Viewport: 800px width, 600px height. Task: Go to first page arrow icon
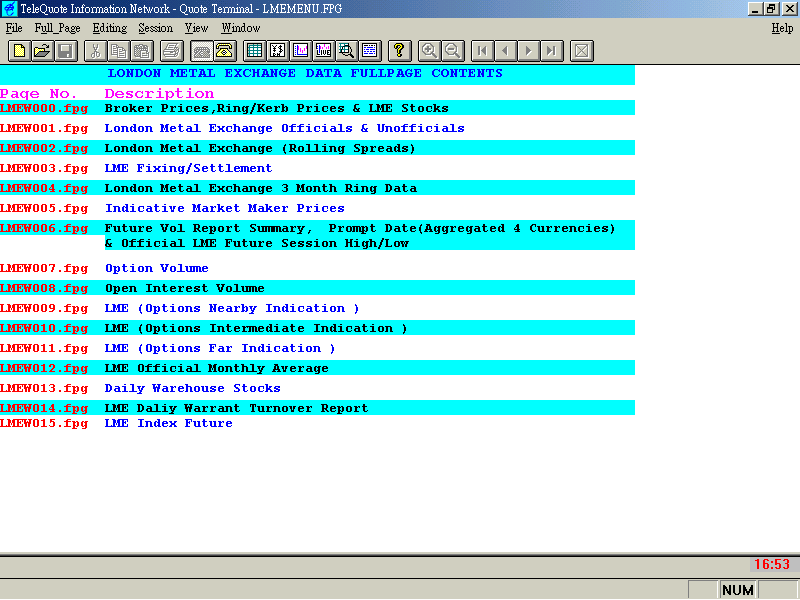tap(482, 51)
